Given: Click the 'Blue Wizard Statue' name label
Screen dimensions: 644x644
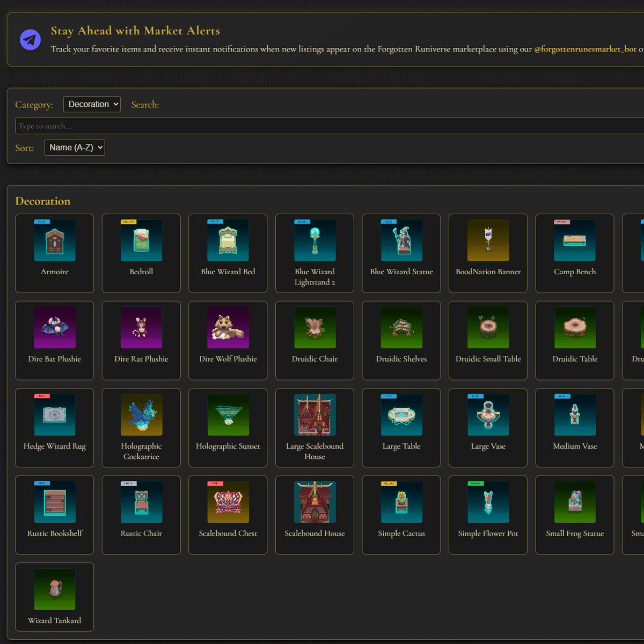Looking at the screenshot, I should click(401, 272).
